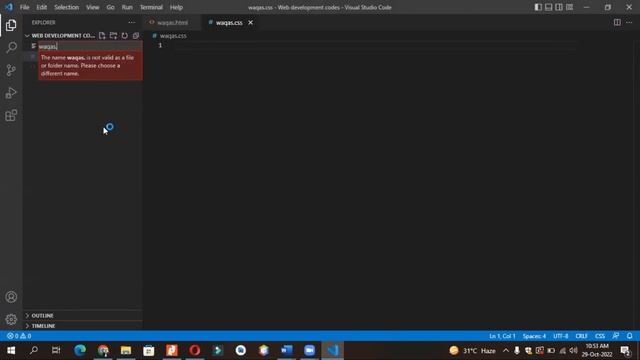Image resolution: width=640 pixels, height=360 pixels.
Task: Open the Windows Action Center icon
Action: tap(625, 350)
